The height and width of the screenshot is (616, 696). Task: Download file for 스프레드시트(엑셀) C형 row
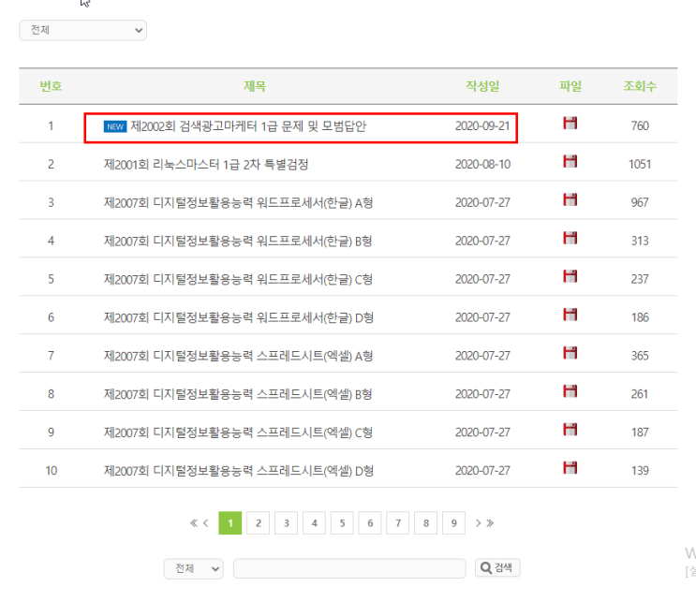coord(570,430)
